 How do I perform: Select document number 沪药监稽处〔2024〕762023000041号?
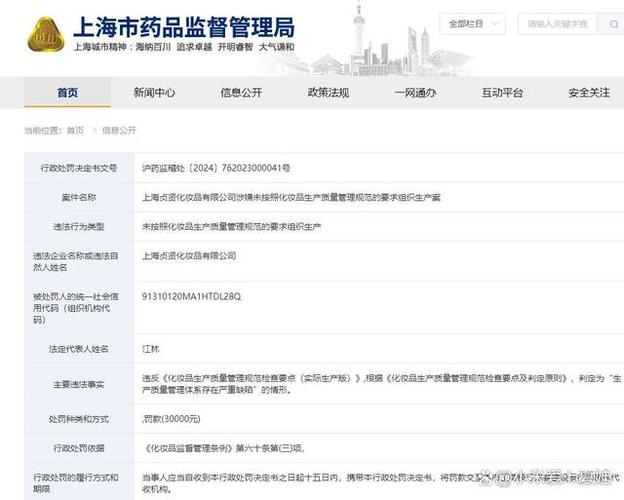pos(216,168)
